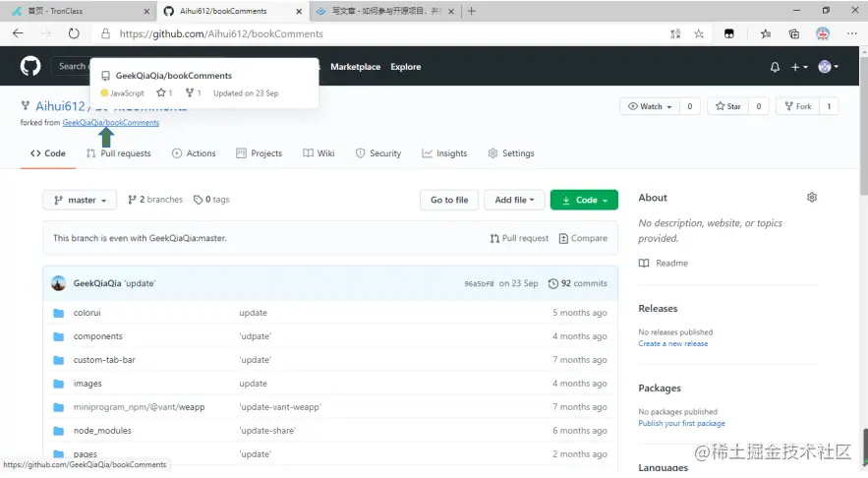Open the Pull requests tab
The image size is (868, 478).
tap(119, 153)
